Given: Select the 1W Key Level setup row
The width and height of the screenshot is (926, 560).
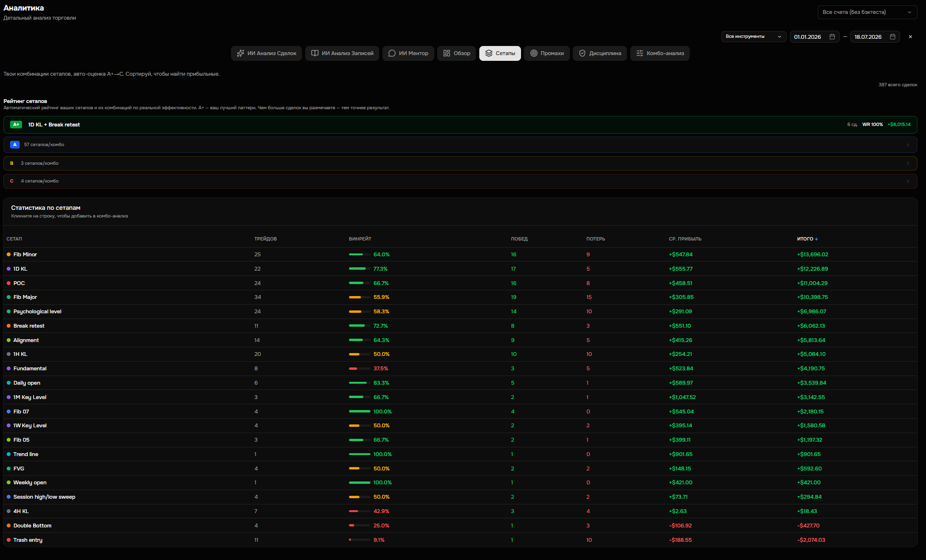Looking at the screenshot, I should [460, 425].
